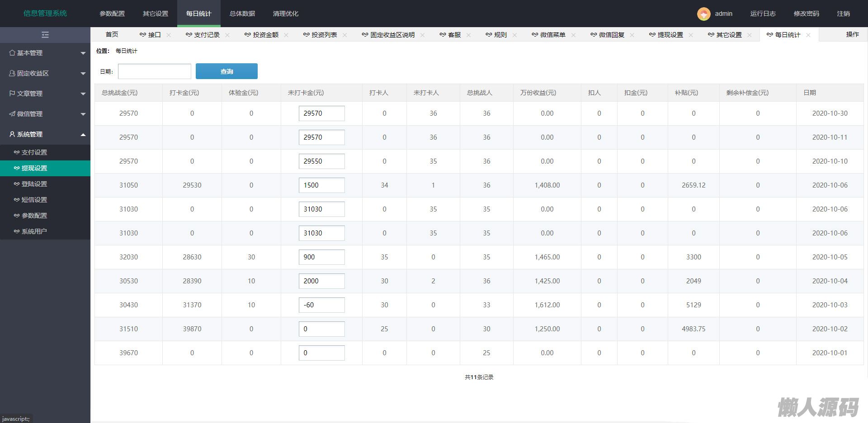Focus the 日期 date input field
Viewport: 868px width, 423px height.
click(x=155, y=71)
